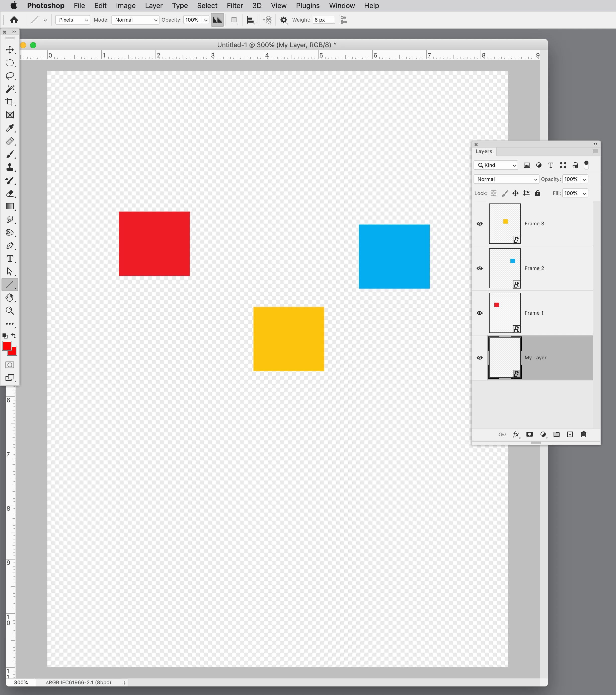Viewport: 616px width, 695px height.
Task: Select the Move tool
Action: [x=10, y=50]
